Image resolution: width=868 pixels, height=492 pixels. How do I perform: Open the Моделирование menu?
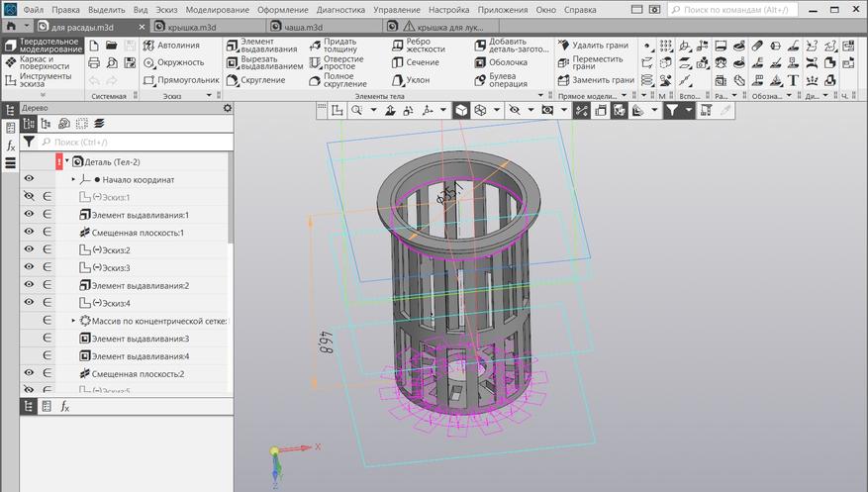(217, 9)
